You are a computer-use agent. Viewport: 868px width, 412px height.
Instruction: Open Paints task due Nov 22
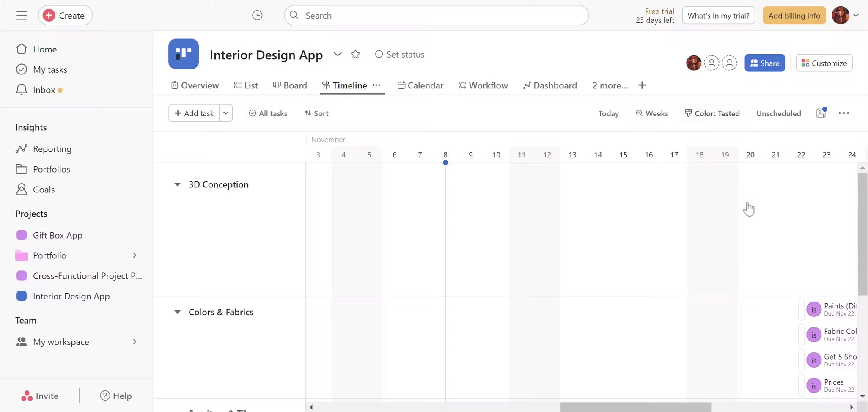click(x=829, y=309)
